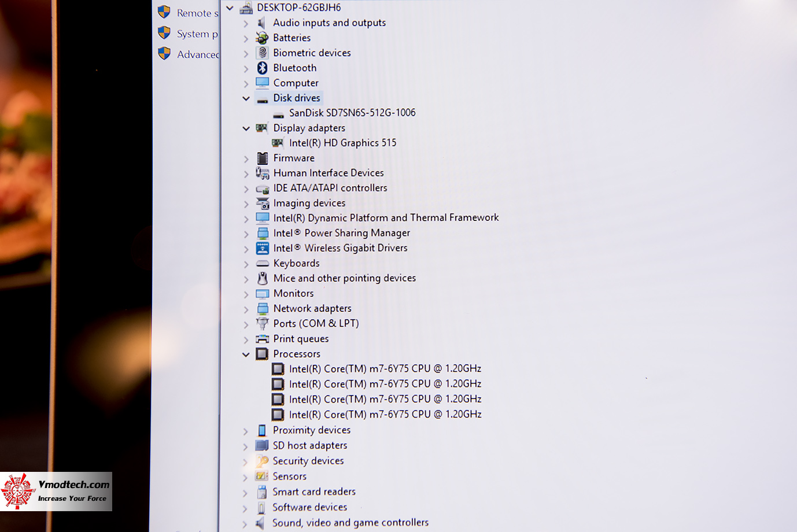Click the Software devices icon
Screen dimensions: 797x532
coord(262,507)
